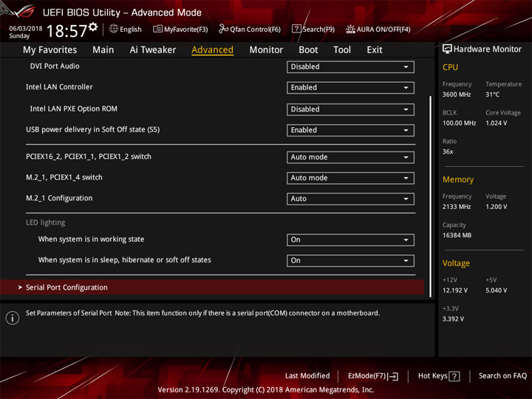Switch to the Monitor tab
The height and width of the screenshot is (399, 532).
[x=266, y=50]
